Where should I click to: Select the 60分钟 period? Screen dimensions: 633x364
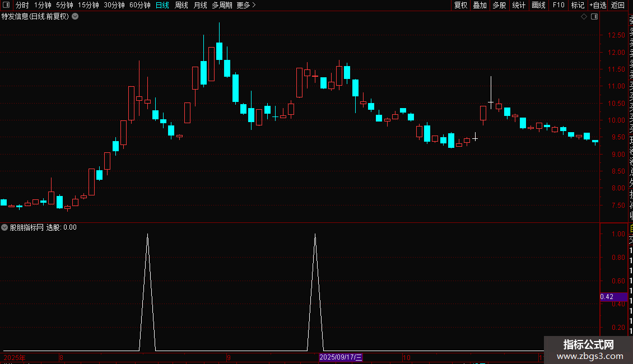tap(140, 5)
